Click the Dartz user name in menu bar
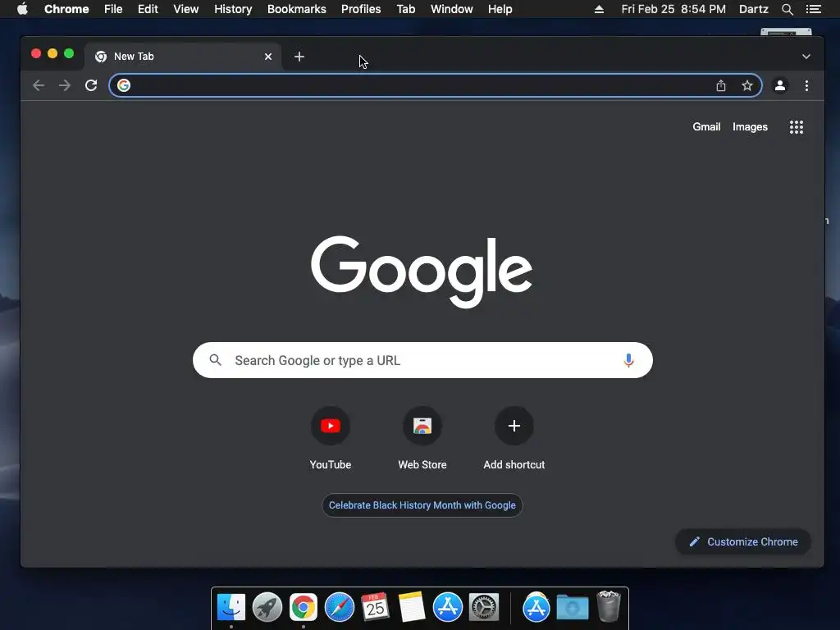The width and height of the screenshot is (840, 630). (754, 9)
